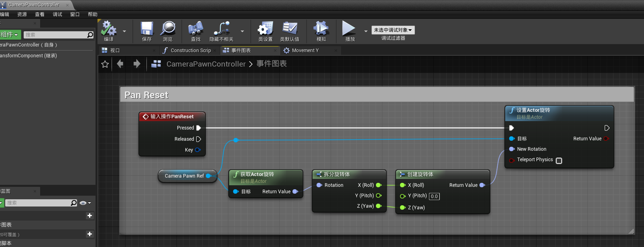The image size is (644, 247).
Task: Select the 事件图表 event graph tab
Action: (250, 51)
